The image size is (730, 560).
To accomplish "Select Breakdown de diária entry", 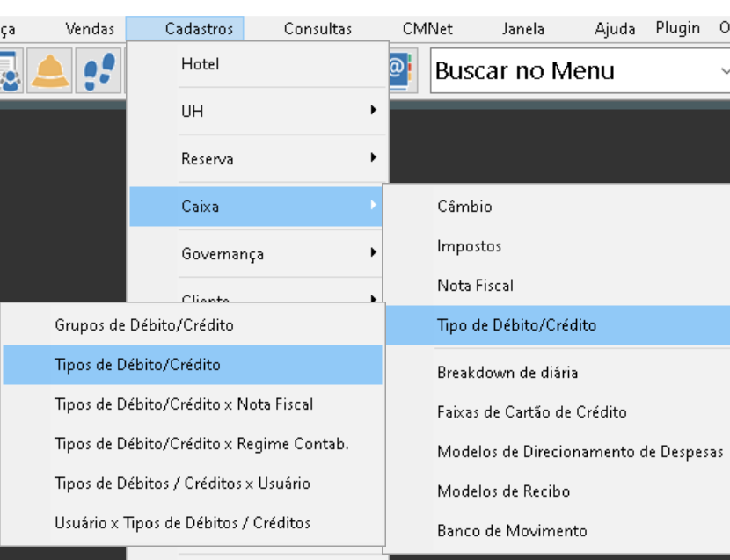I will 558,373.
